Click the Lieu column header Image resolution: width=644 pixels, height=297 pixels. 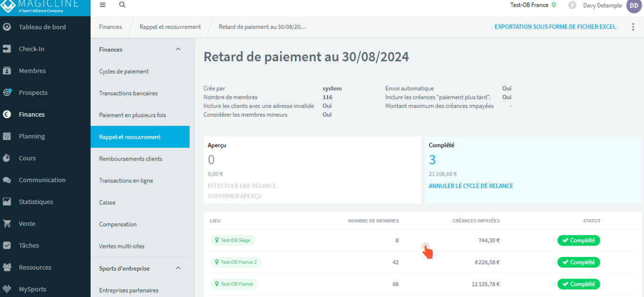click(215, 221)
